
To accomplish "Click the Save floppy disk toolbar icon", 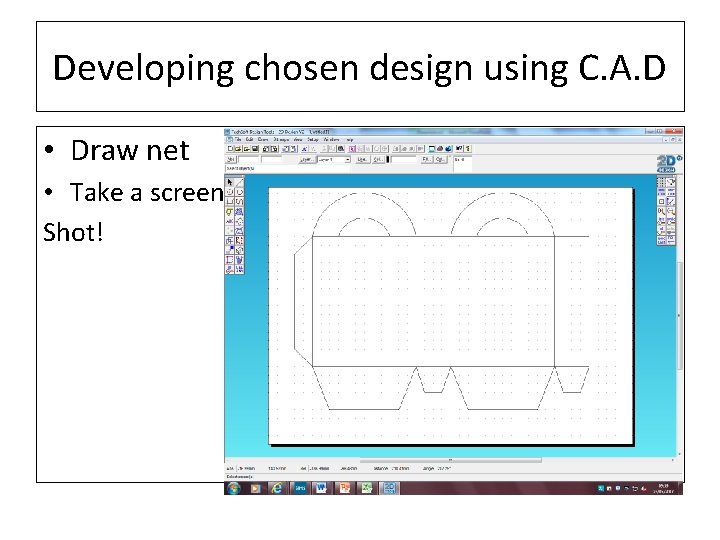I will click(x=255, y=149).
